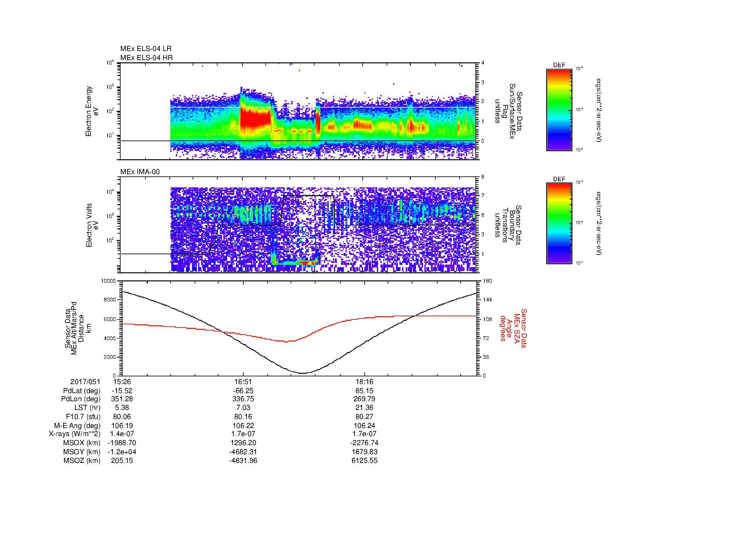Click the MSOX value '-2276.74'

click(365, 443)
